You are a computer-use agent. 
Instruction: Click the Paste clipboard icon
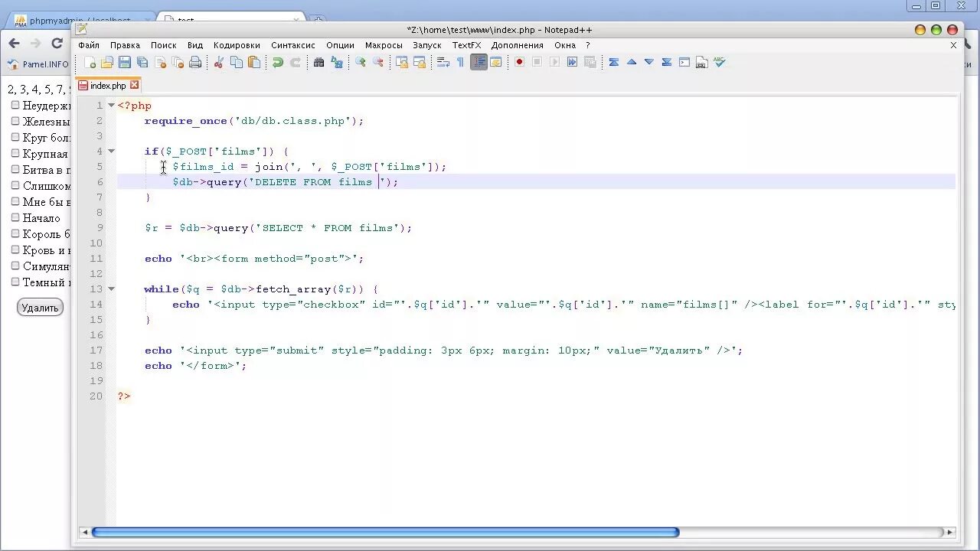click(254, 63)
